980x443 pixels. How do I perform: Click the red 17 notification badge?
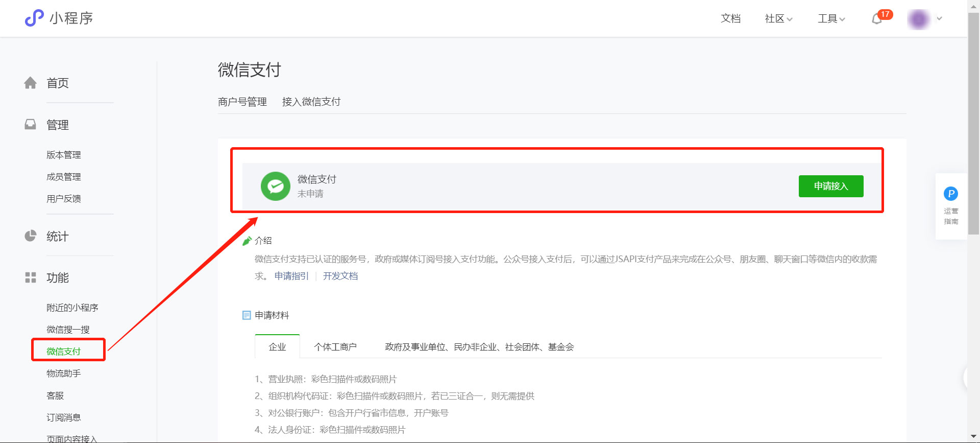coord(886,14)
